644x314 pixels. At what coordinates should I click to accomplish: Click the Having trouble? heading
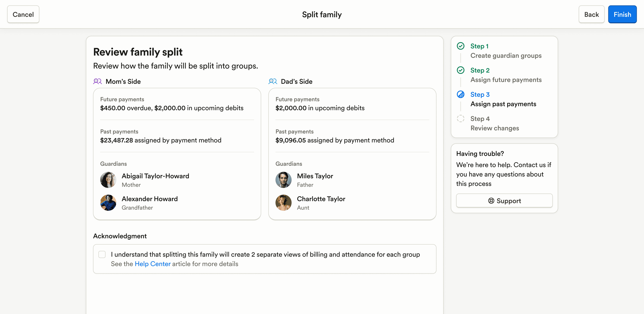(480, 154)
